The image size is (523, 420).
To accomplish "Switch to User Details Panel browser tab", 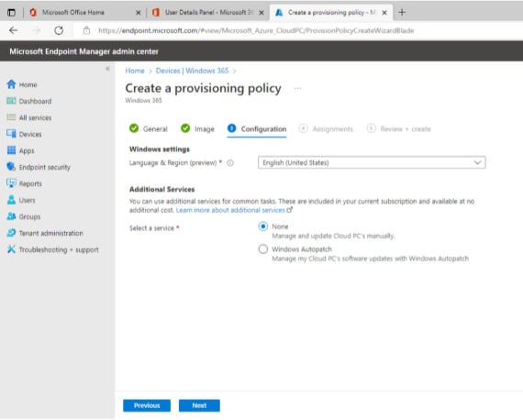I will tap(206, 13).
